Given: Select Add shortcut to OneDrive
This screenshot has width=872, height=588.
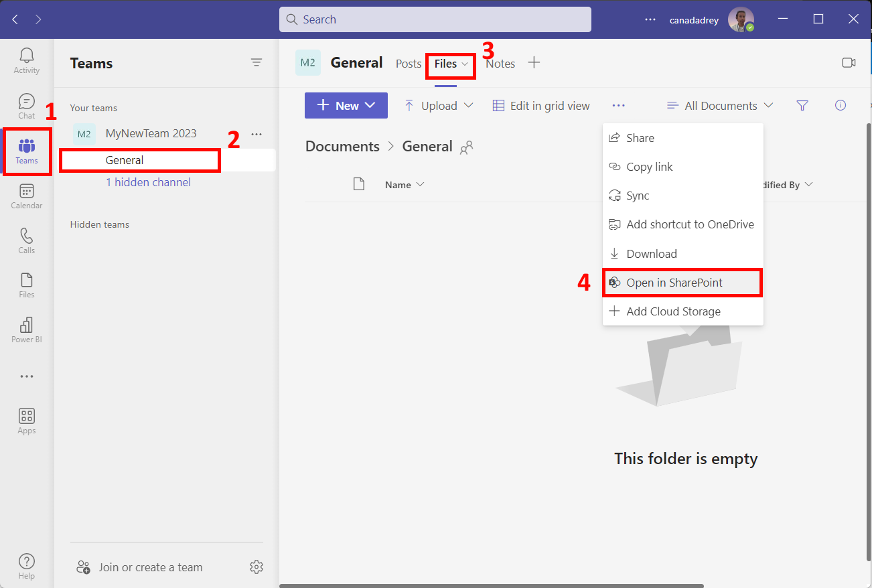Looking at the screenshot, I should click(x=683, y=224).
